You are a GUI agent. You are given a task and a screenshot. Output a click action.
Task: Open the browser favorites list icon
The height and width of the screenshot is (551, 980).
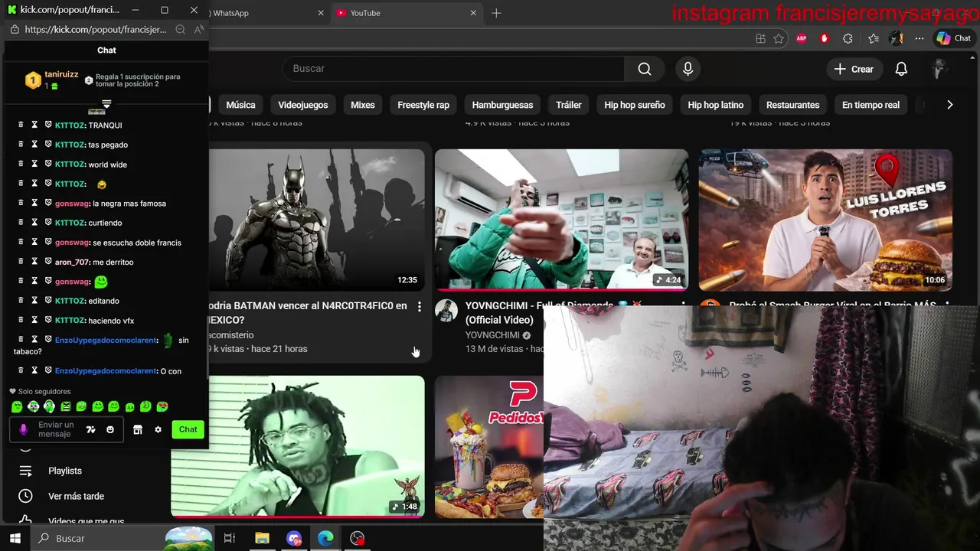[x=873, y=38]
